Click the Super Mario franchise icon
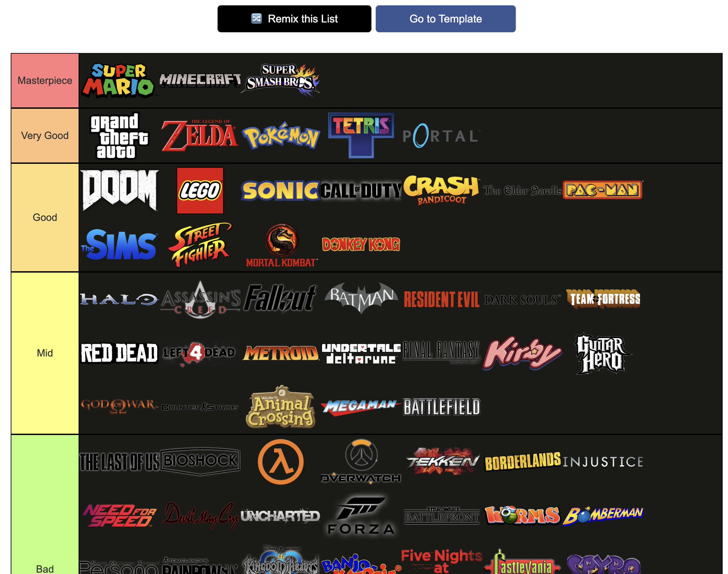The width and height of the screenshot is (728, 574). (118, 80)
